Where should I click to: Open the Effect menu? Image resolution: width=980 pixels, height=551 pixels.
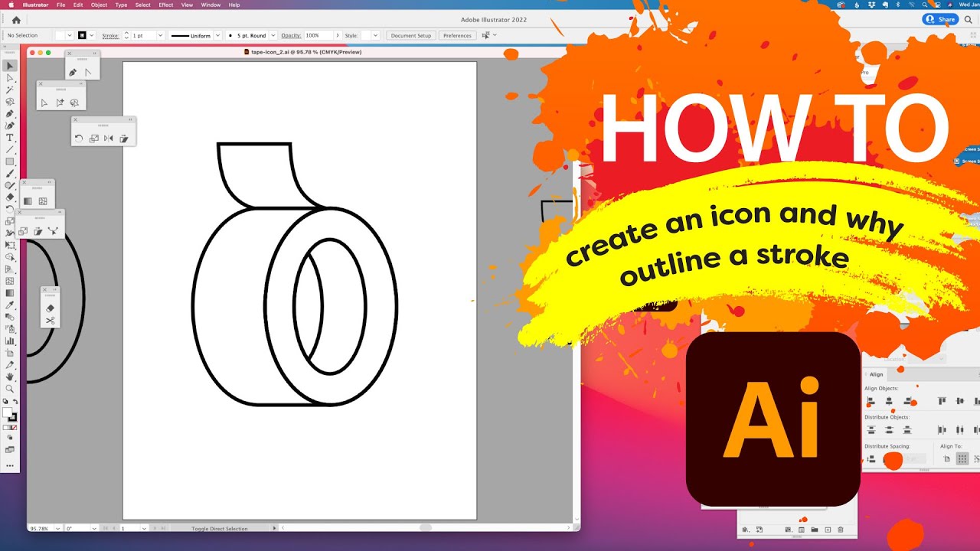(x=166, y=5)
